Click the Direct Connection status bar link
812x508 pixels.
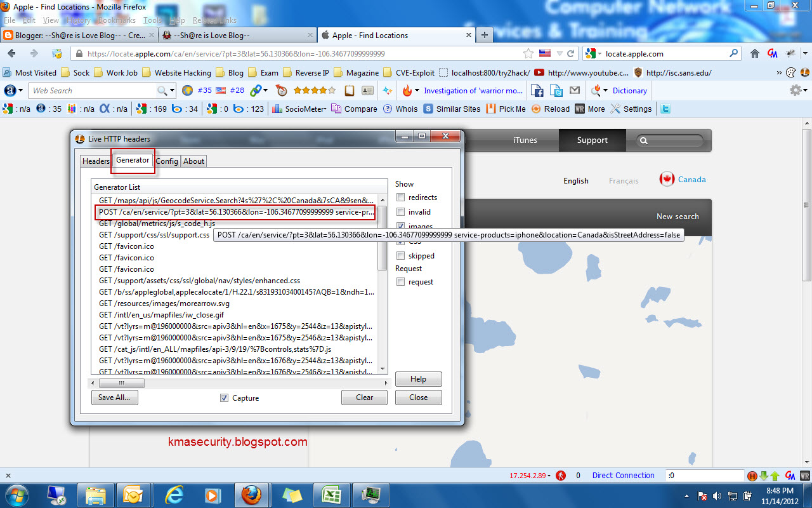(x=623, y=476)
